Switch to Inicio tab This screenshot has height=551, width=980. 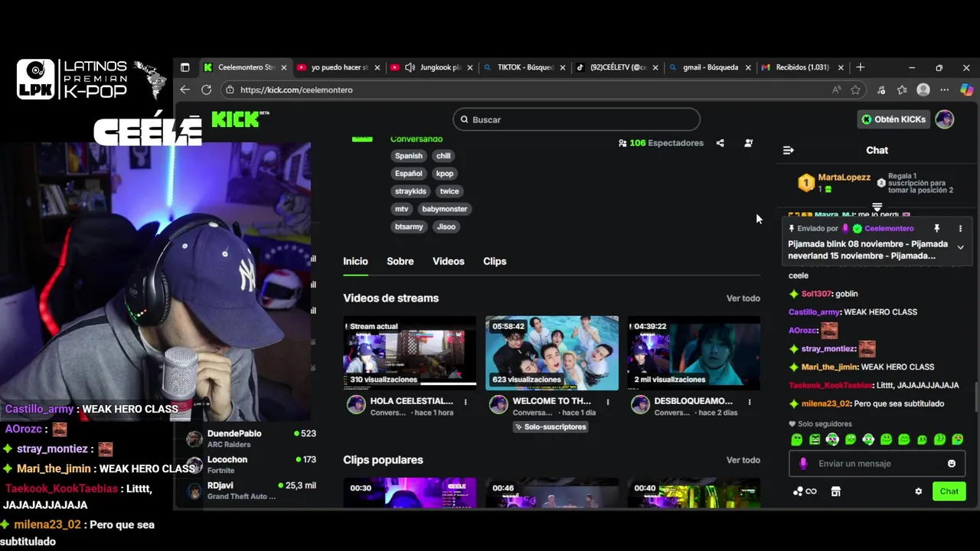(355, 261)
